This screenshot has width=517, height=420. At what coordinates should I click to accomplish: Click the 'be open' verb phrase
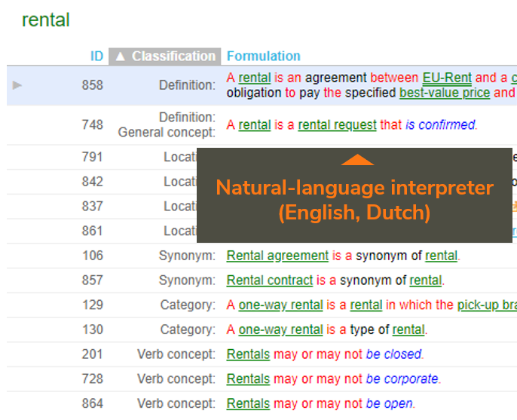click(390, 403)
